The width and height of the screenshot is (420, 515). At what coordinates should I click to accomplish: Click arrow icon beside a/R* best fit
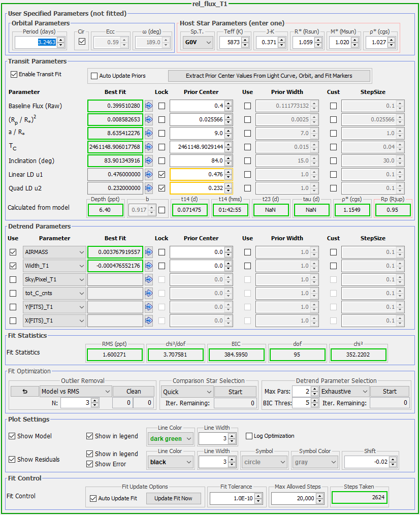149,134
